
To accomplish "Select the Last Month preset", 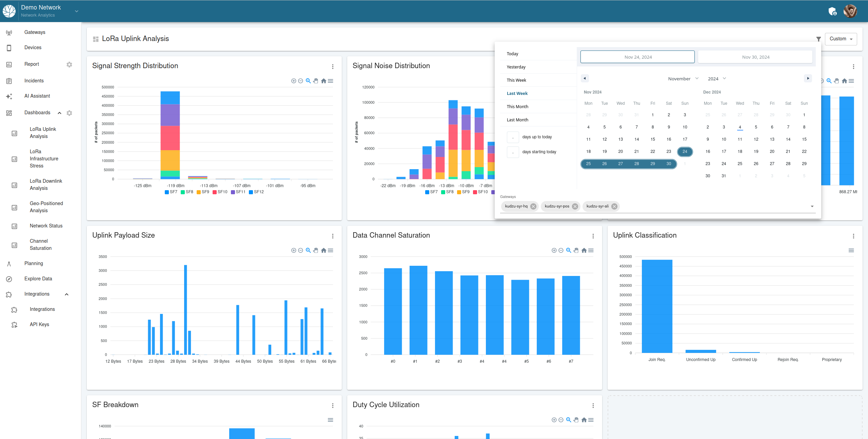I will [x=517, y=120].
